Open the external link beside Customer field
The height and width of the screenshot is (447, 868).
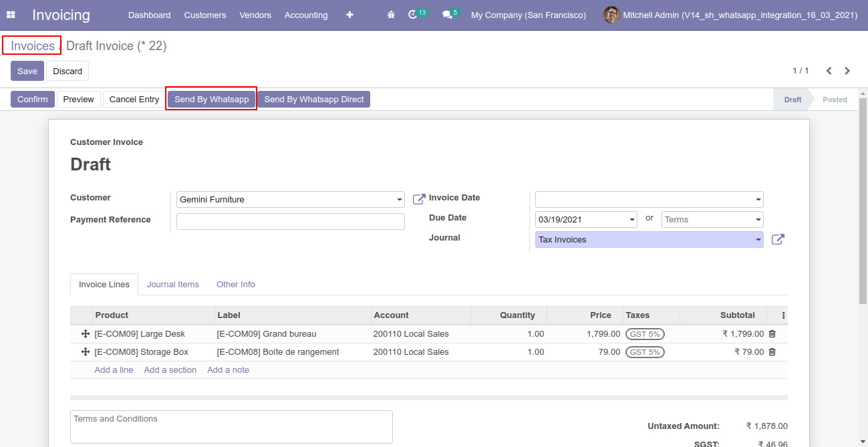419,199
